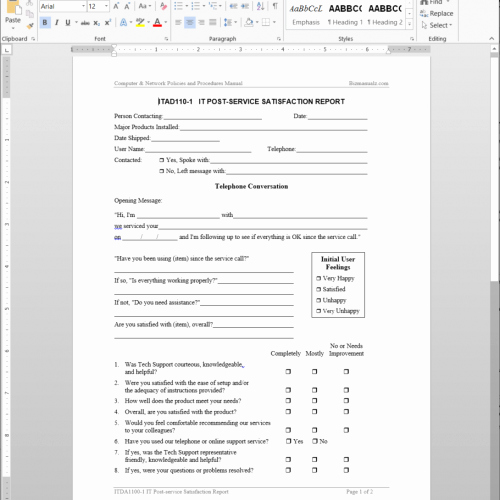Apply the Heading 1 style
The height and width of the screenshot is (500, 500).
[x=345, y=15]
